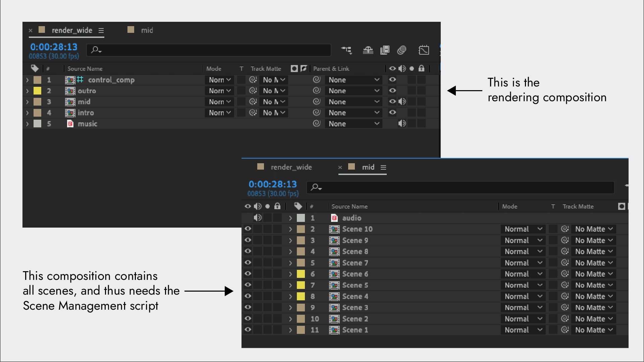The image size is (644, 362).
Task: Click the timecode 0:00:28:13 in mid panel
Action: click(x=272, y=184)
